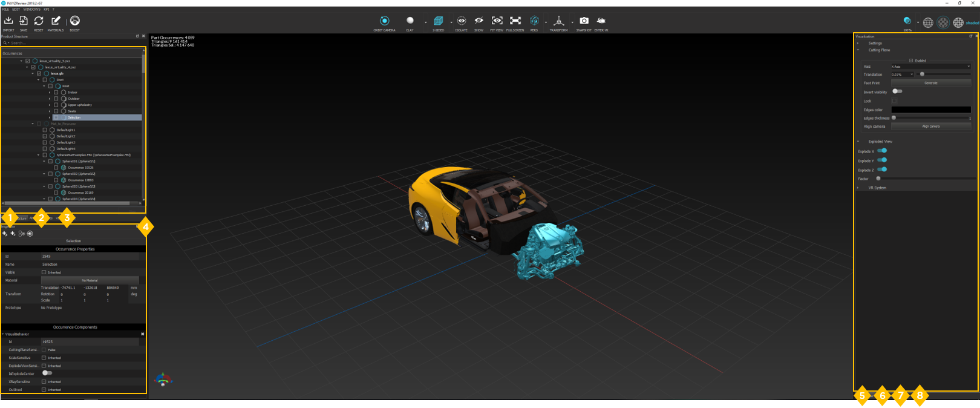The width and height of the screenshot is (980, 408).
Task: Click the Import icon
Action: click(8, 21)
